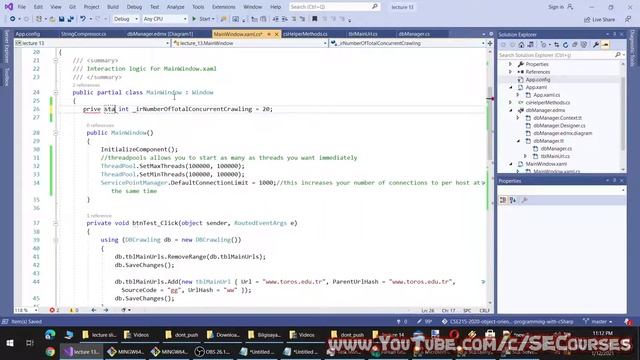This screenshot has height=360, width=640.
Task: Open Windows Start menu
Action: [x=10, y=343]
